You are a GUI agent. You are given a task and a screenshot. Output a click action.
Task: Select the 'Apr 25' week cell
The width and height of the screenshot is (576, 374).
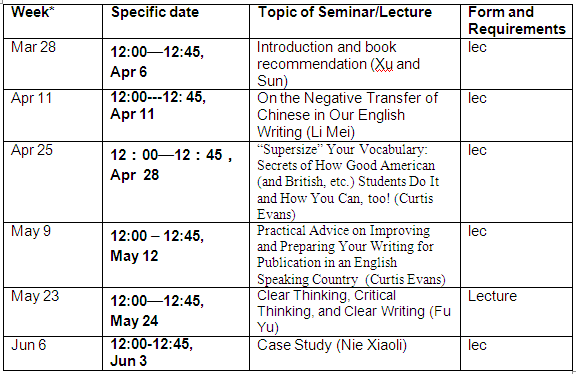53,182
